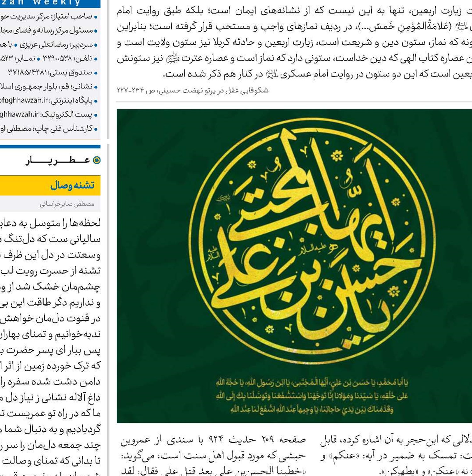The width and height of the screenshot is (472, 476).
Task: Click the poem line starting "چند جمعه دل‌مان"
Action: pos(50,446)
